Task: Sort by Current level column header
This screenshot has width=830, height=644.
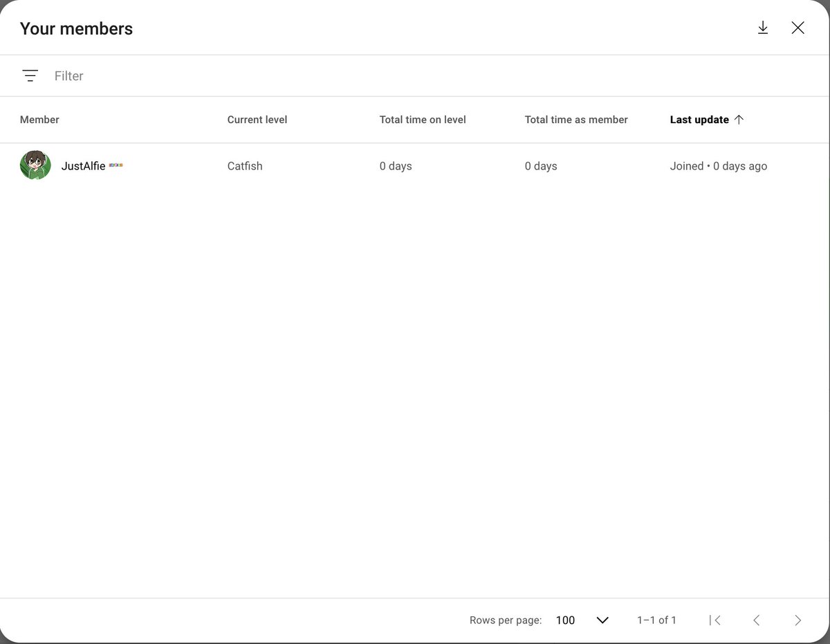Action: pos(257,120)
